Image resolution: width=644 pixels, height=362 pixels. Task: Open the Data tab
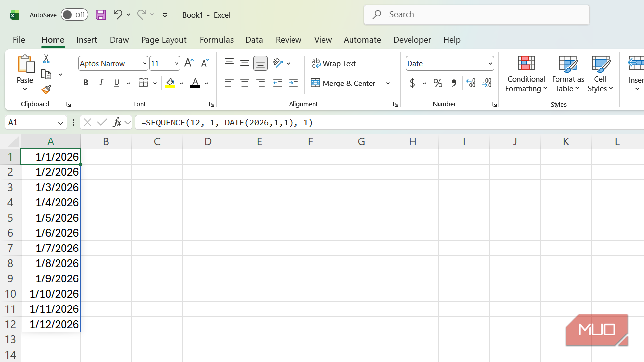coord(254,40)
